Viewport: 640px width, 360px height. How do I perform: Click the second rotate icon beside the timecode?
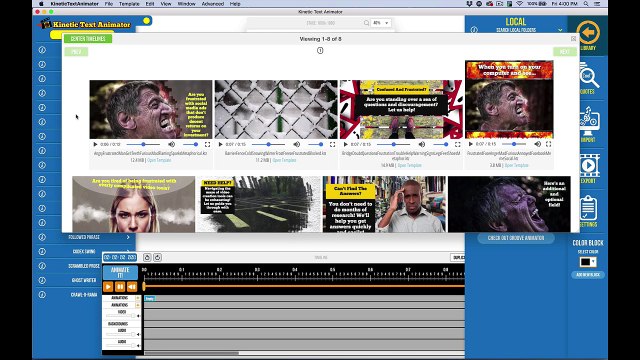click(x=158, y=257)
